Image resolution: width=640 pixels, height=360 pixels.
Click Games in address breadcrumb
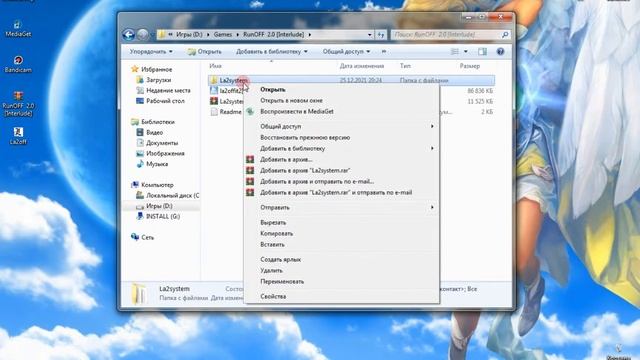coord(223,35)
